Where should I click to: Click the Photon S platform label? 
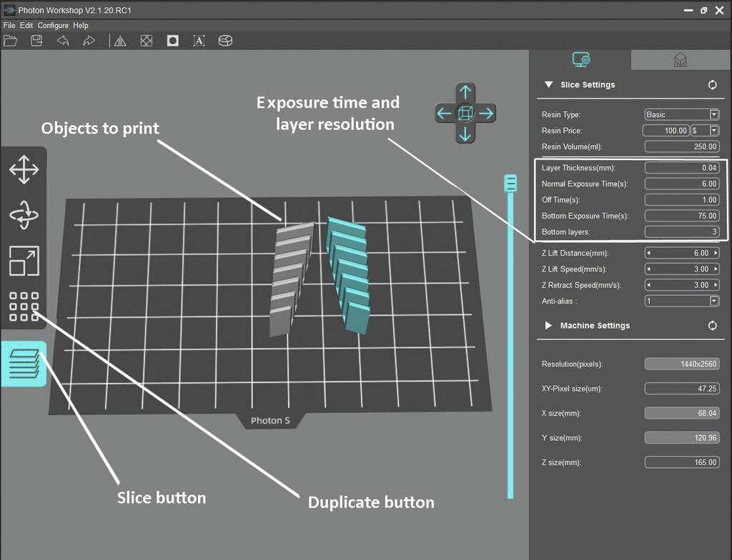tap(270, 421)
